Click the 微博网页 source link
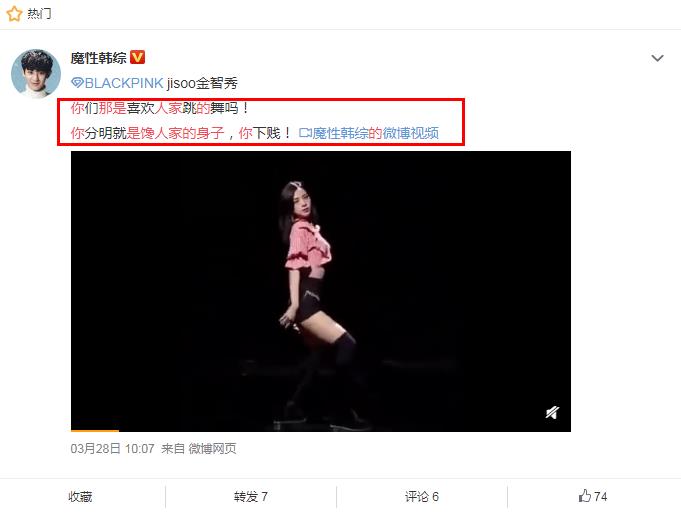 click(212, 449)
